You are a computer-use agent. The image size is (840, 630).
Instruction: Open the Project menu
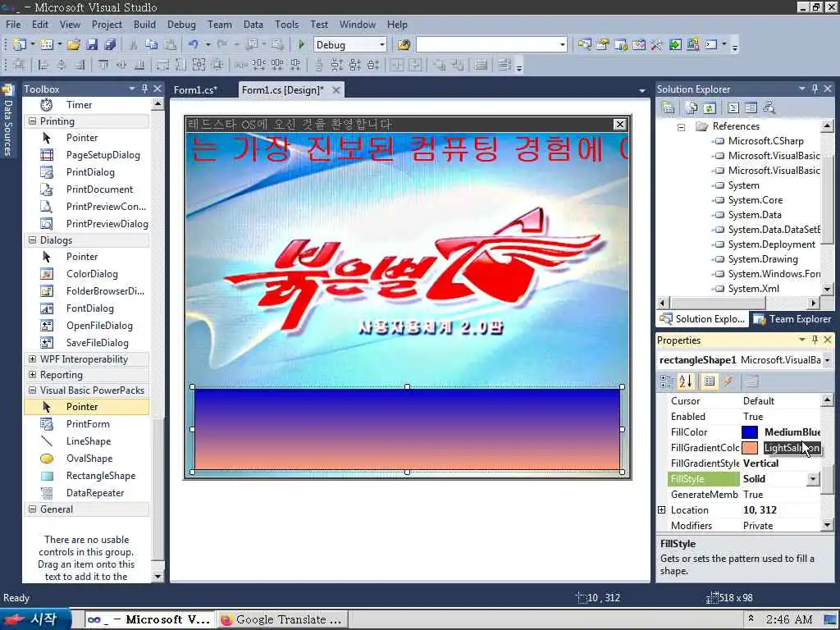click(x=107, y=24)
